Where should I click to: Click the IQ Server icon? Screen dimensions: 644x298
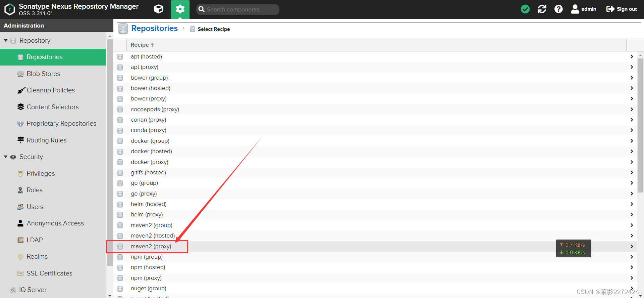[x=13, y=290]
